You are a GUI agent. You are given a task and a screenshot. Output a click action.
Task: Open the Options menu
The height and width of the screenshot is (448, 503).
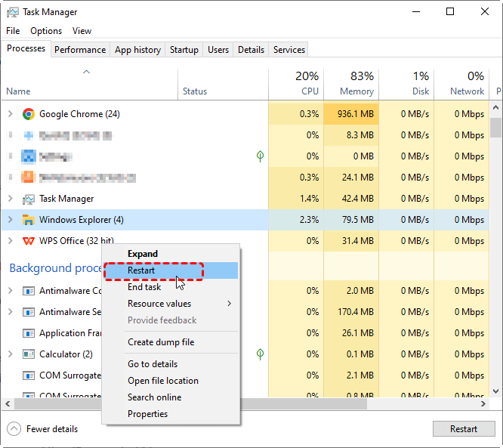pyautogui.click(x=46, y=31)
